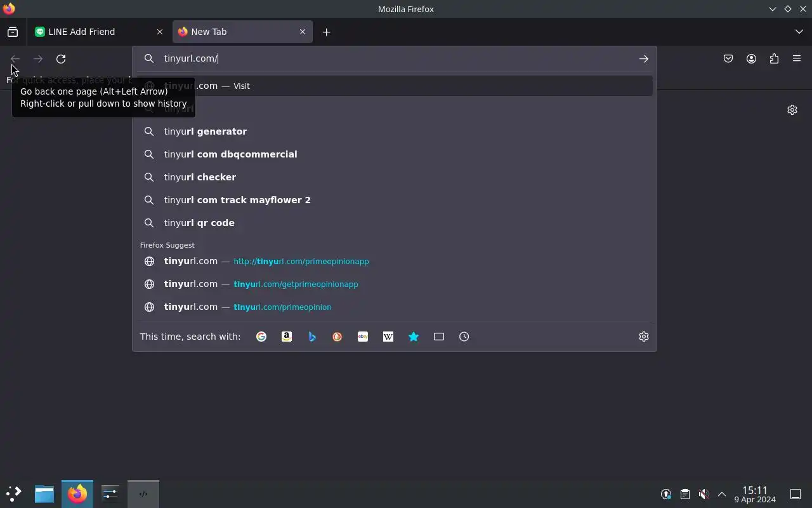Viewport: 812px width, 508px height.
Task: Select the New Tab tab
Action: click(x=242, y=32)
